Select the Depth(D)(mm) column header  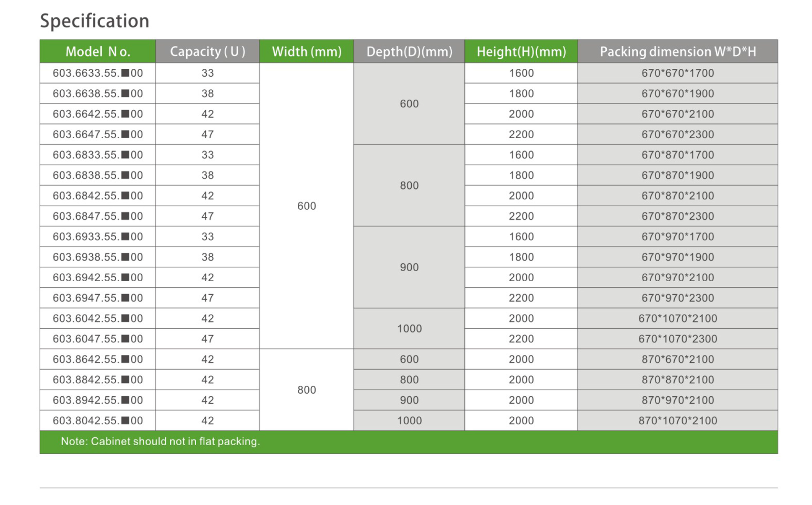point(409,52)
